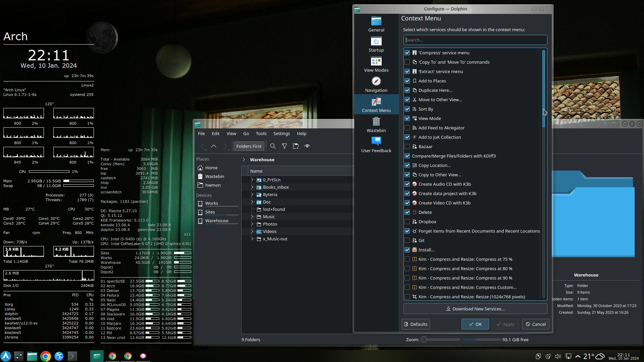Expand the 0_PrtScn folder
This screenshot has width=644, height=362.
252,180
